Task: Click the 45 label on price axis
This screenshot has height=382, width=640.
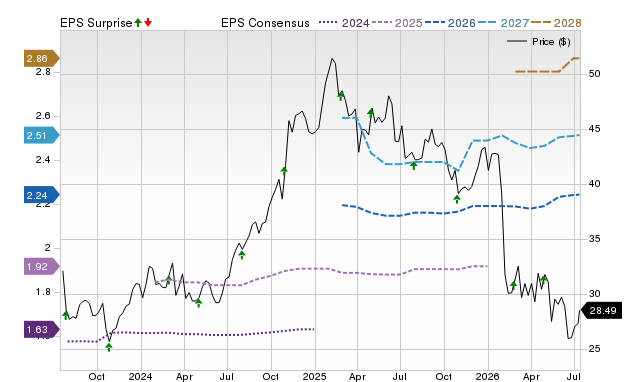Action: click(594, 129)
